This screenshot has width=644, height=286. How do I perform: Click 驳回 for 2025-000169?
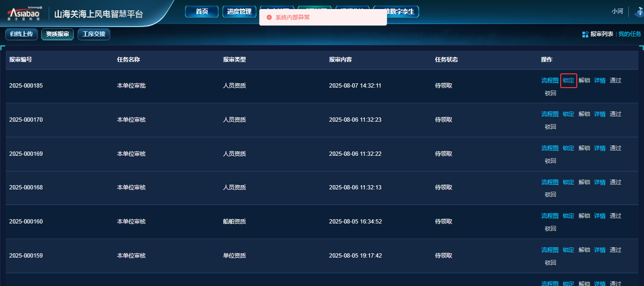click(x=550, y=161)
